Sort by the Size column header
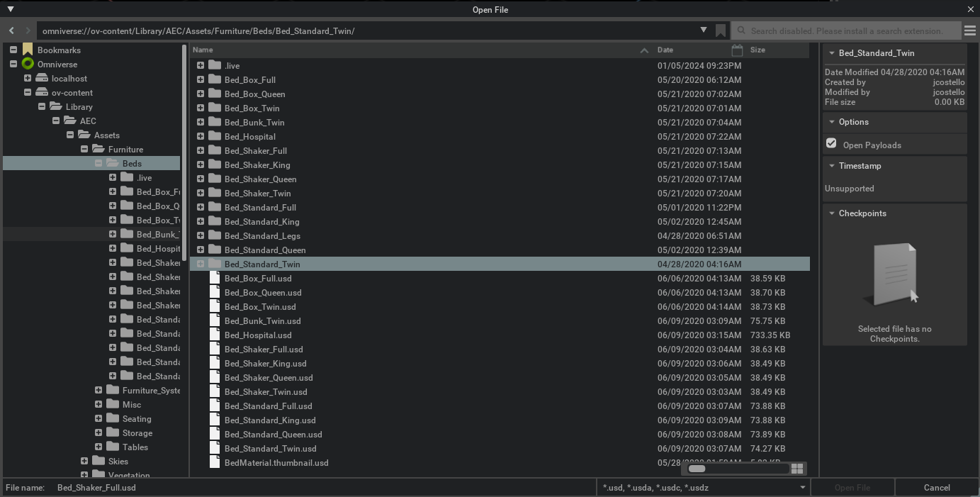980x497 pixels. pyautogui.click(x=757, y=50)
